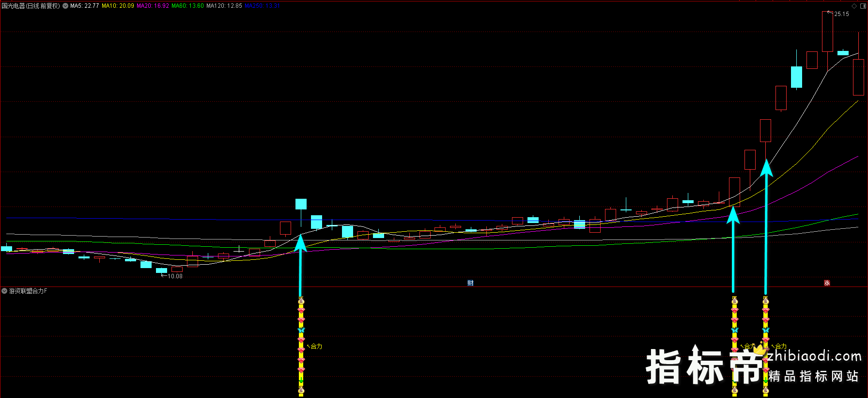The width and height of the screenshot is (868, 398).
Task: Click the diamond icon at chart's top-right corner
Action: click(x=854, y=6)
